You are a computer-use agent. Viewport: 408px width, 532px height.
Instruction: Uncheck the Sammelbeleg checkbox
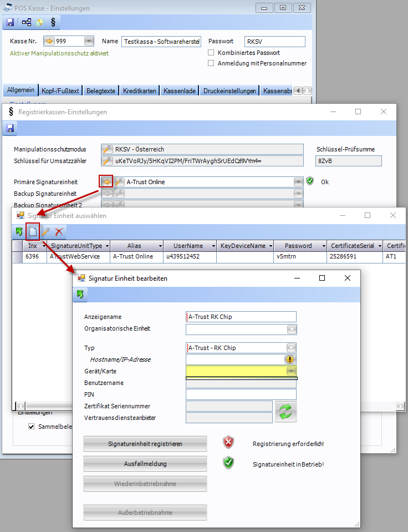click(x=32, y=427)
